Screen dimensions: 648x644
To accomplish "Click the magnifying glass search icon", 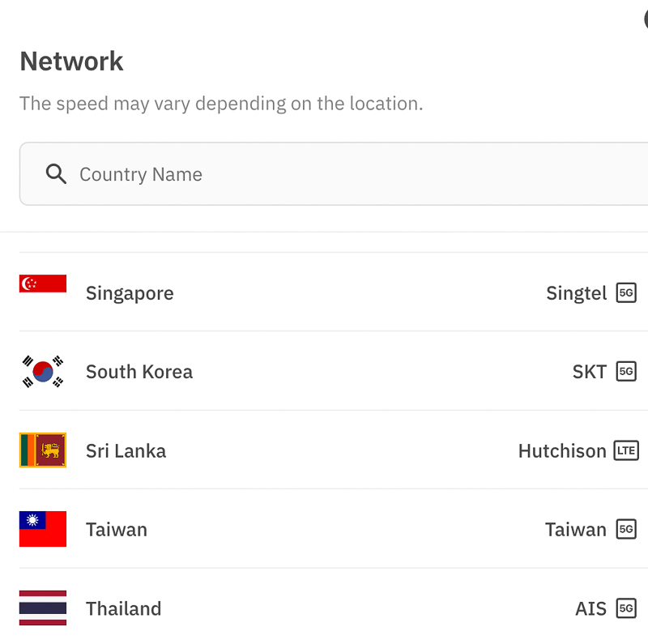I will tap(56, 173).
